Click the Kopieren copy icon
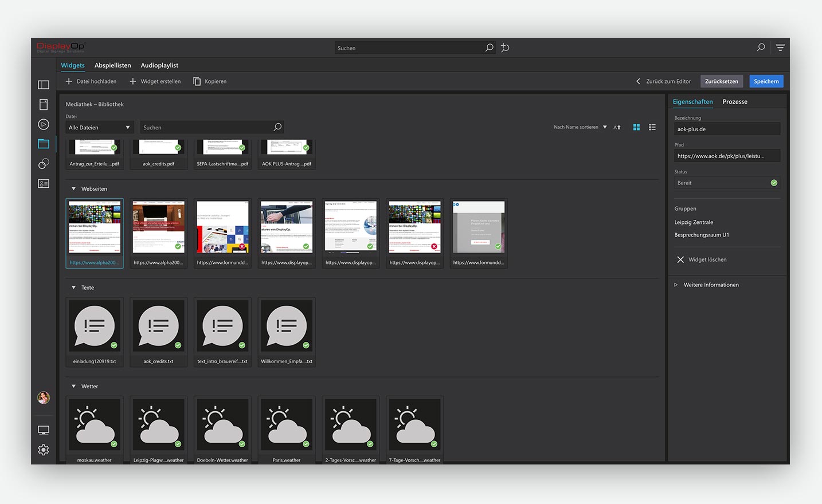This screenshot has height=504, width=822. point(197,81)
